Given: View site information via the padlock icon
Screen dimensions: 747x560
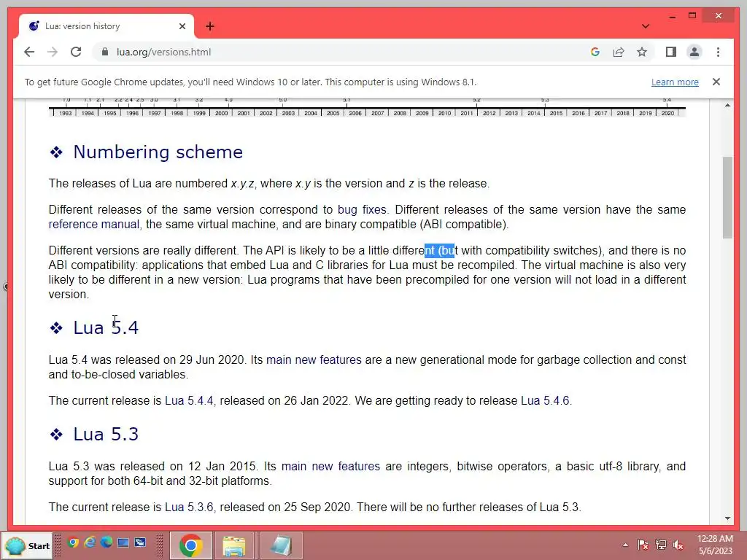Looking at the screenshot, I should [x=105, y=52].
